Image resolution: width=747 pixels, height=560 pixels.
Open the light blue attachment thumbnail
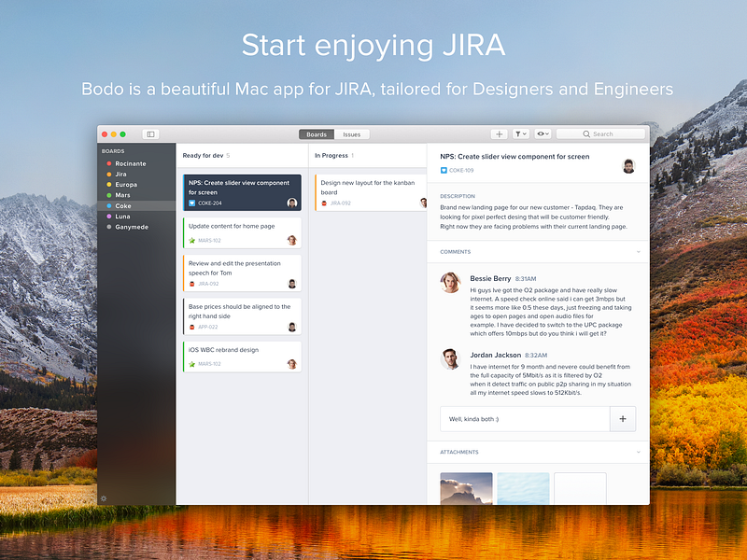tap(523, 488)
